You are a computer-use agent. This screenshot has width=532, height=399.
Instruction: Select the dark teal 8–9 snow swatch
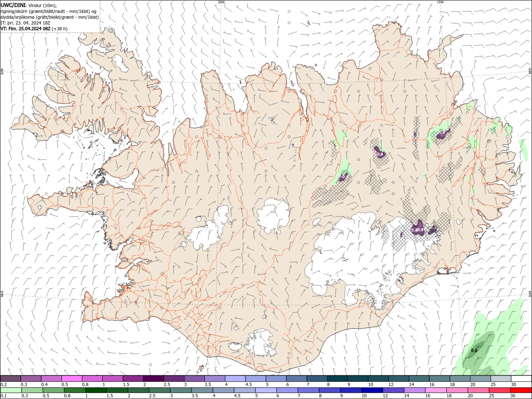pyautogui.click(x=337, y=378)
